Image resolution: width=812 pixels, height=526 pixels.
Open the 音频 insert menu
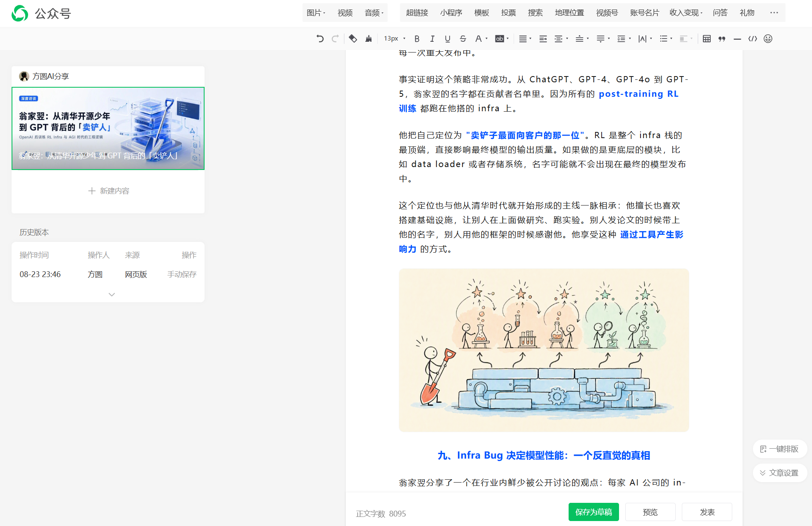(374, 13)
